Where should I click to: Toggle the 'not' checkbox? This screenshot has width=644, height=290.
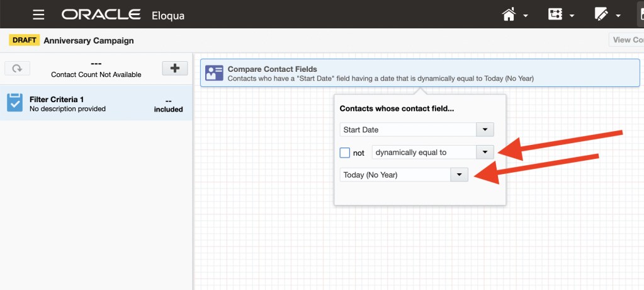344,153
